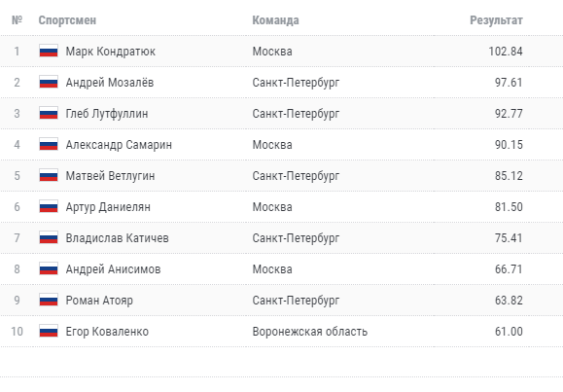Click the result 61.00
The image size is (563, 392).
[509, 332]
